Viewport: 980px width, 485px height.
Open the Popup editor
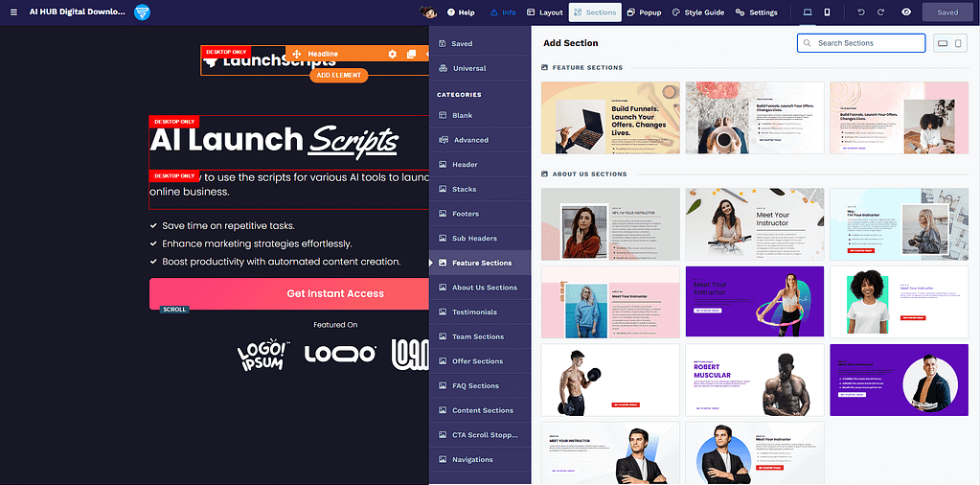coord(644,12)
